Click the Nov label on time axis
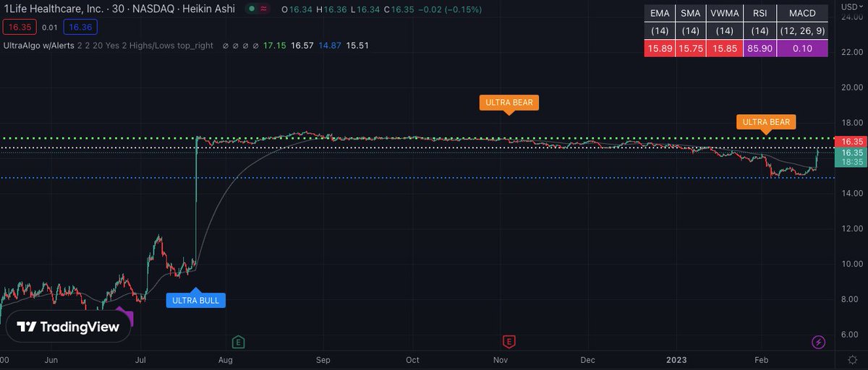Image resolution: width=868 pixels, height=370 pixels. pos(500,359)
